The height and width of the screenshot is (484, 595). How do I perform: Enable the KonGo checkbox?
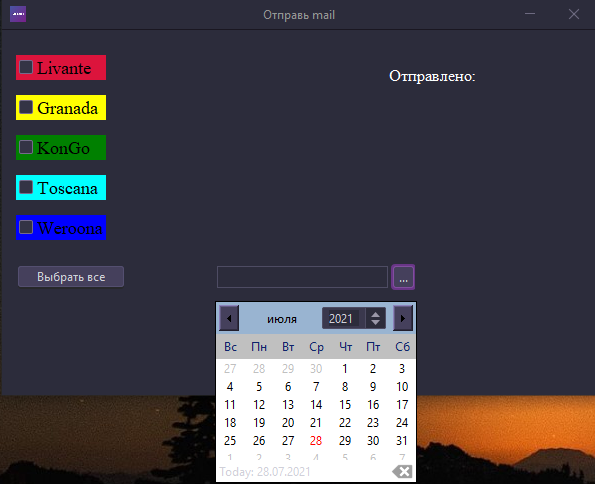pos(26,147)
